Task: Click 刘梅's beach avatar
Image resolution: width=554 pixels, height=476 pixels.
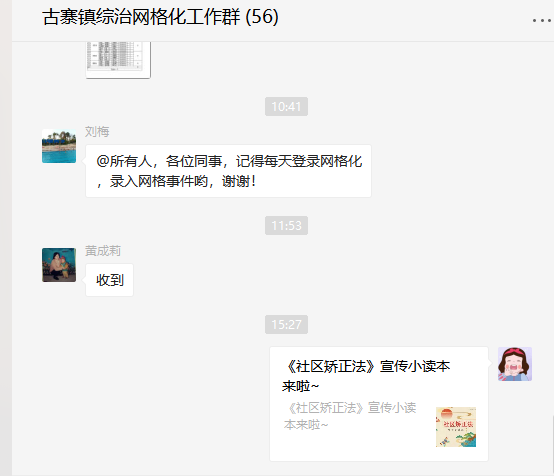Action: [x=59, y=146]
